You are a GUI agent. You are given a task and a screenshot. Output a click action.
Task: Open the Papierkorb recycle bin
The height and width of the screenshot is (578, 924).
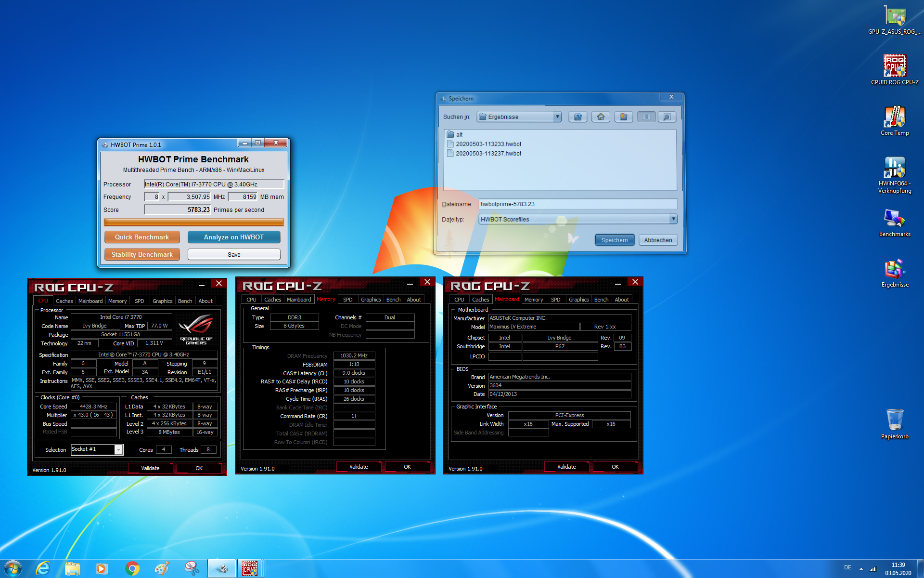click(x=895, y=424)
